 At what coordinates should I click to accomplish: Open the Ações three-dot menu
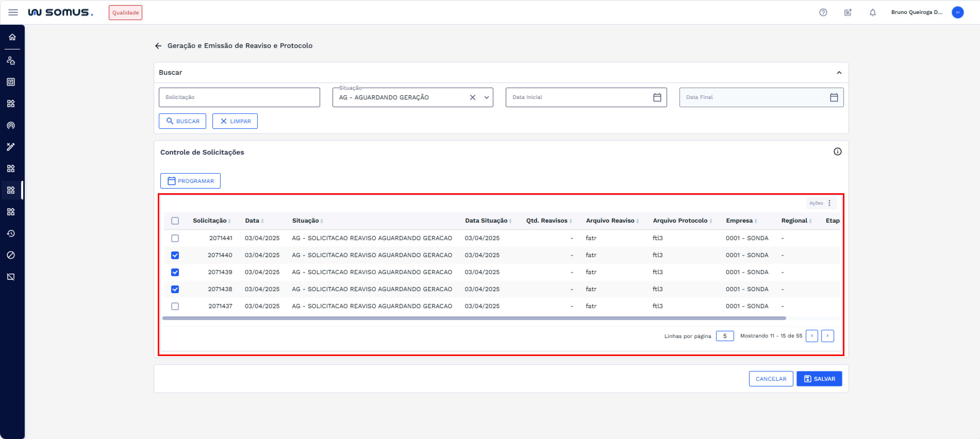pos(829,203)
